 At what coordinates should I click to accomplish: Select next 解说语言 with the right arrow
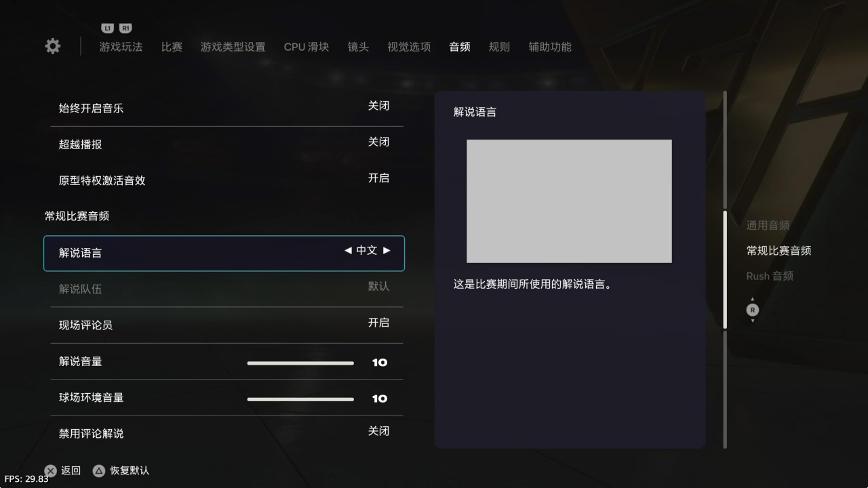[387, 250]
